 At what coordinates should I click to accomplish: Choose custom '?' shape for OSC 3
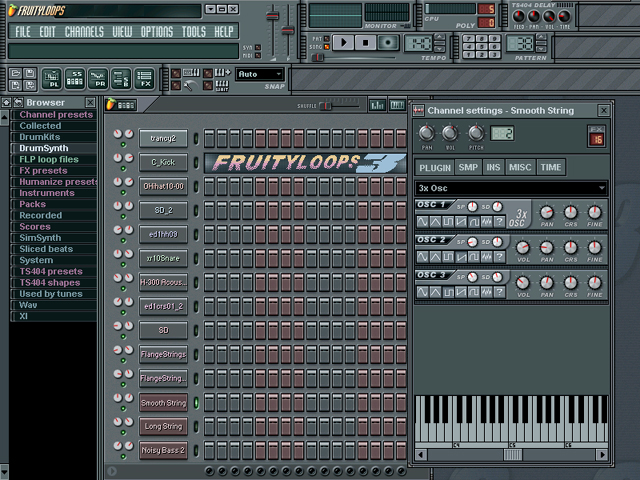click(x=499, y=292)
